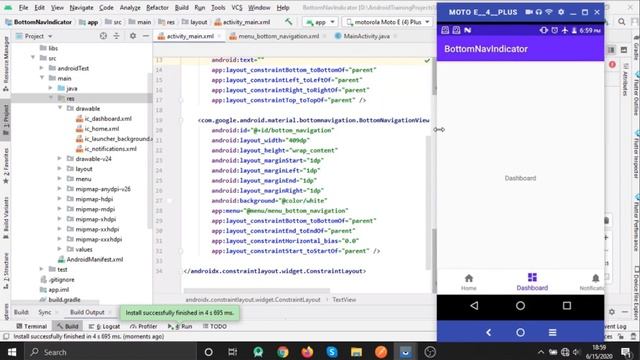Click the TextView breadcrumb
The image size is (640, 360).
[x=344, y=300]
